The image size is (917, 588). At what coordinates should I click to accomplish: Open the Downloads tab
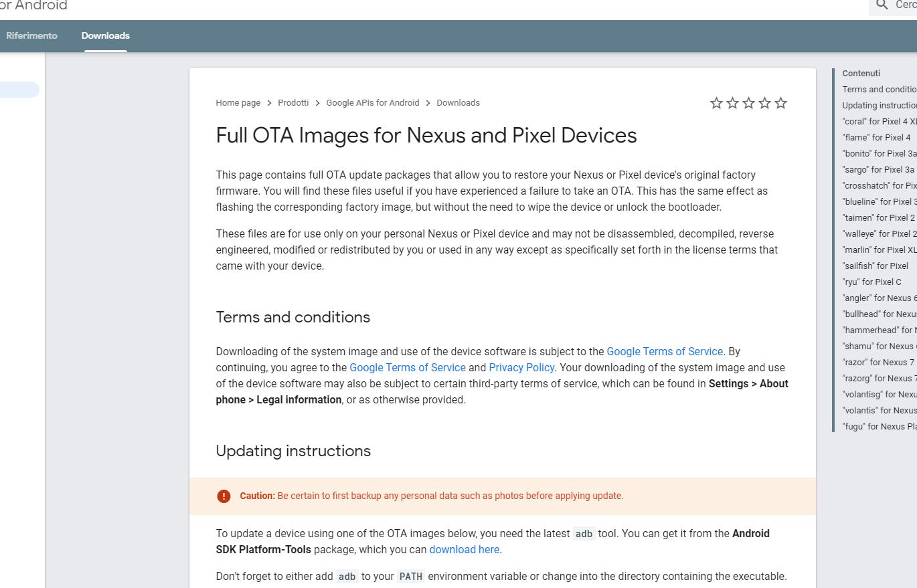coord(106,35)
